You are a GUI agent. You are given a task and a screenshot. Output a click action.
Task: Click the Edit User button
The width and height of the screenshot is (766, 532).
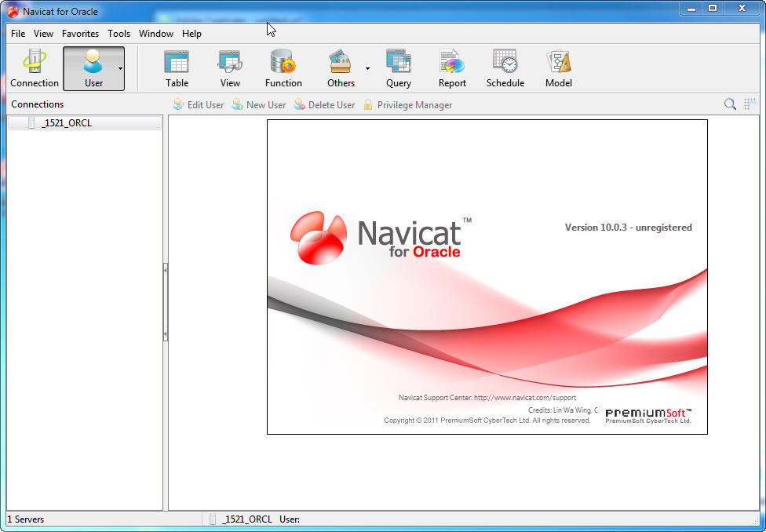coord(199,105)
